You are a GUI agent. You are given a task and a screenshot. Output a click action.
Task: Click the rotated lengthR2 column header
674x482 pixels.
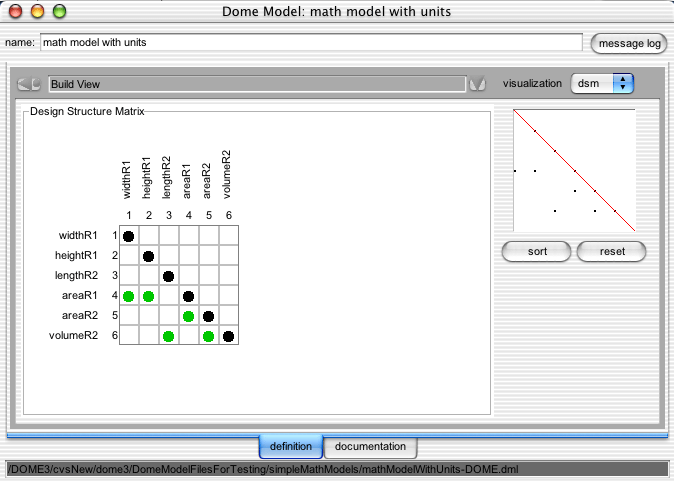(x=166, y=177)
